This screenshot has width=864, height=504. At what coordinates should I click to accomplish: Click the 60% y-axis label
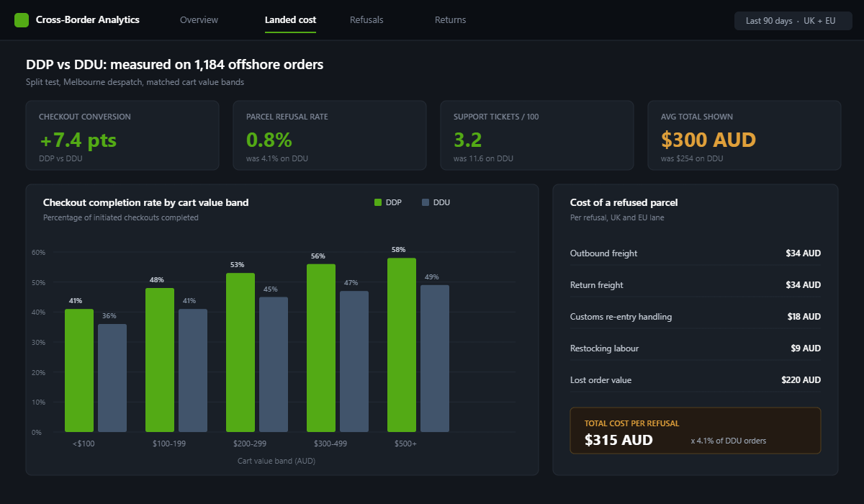(x=38, y=252)
